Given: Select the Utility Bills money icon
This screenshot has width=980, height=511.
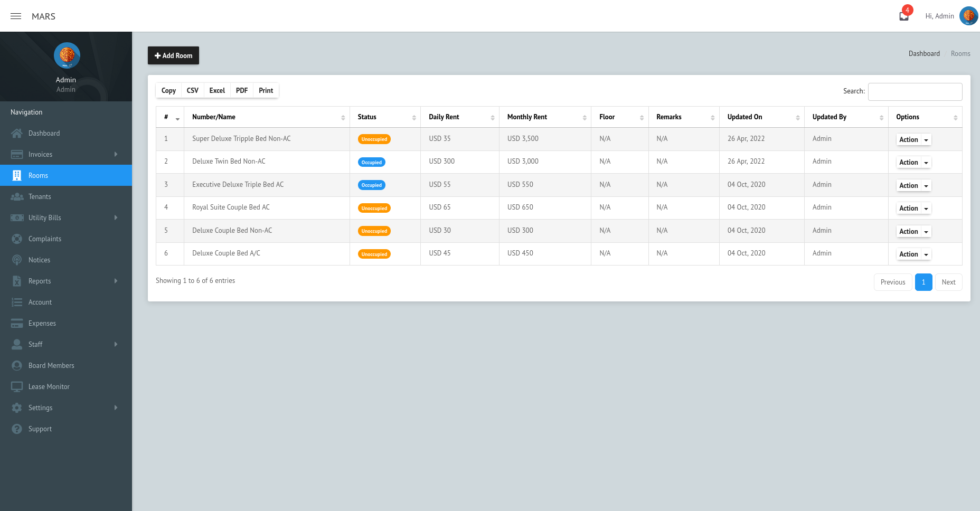Looking at the screenshot, I should 17,217.
